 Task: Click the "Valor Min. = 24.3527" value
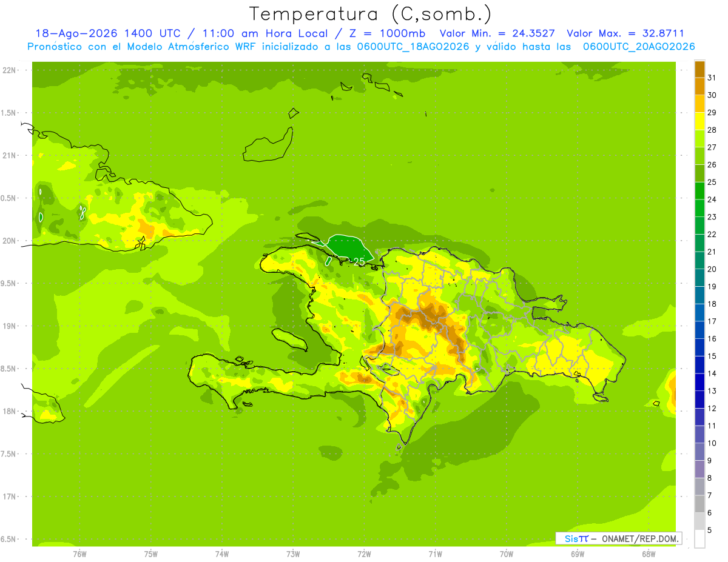coord(497,34)
